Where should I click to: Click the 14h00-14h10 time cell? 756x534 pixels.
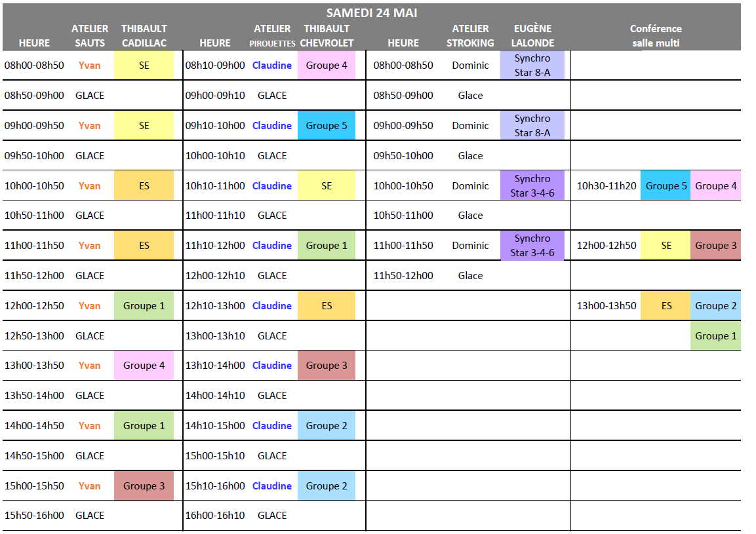click(215, 396)
